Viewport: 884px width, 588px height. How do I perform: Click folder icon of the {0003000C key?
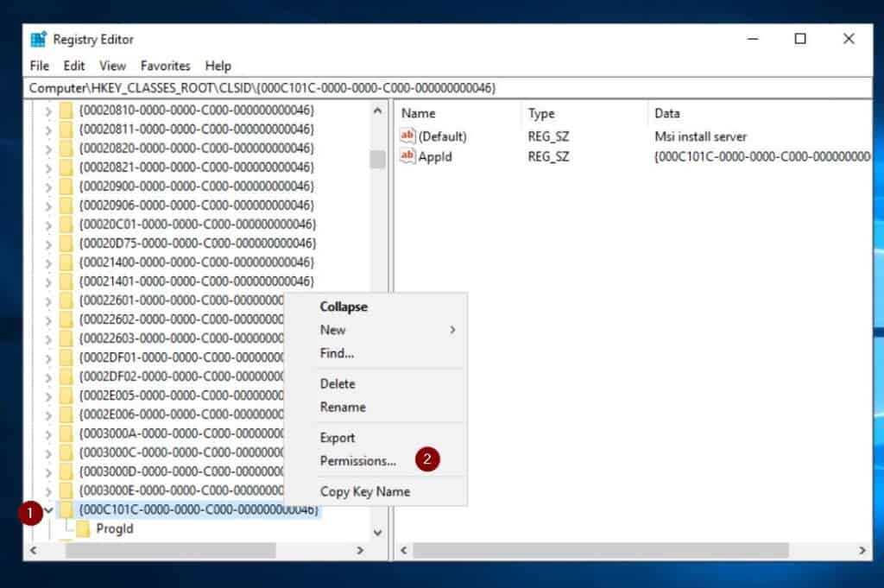[66, 452]
